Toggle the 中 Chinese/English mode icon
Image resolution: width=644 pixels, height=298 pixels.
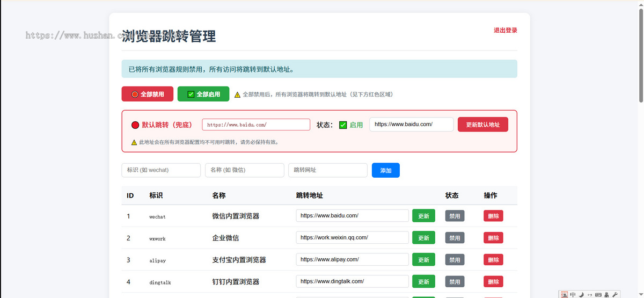tap(573, 294)
